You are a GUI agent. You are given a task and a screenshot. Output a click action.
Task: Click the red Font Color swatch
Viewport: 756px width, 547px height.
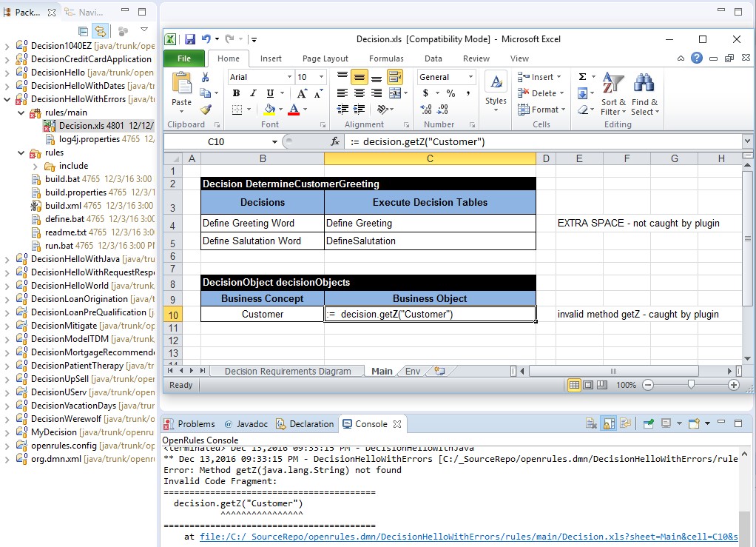click(294, 110)
